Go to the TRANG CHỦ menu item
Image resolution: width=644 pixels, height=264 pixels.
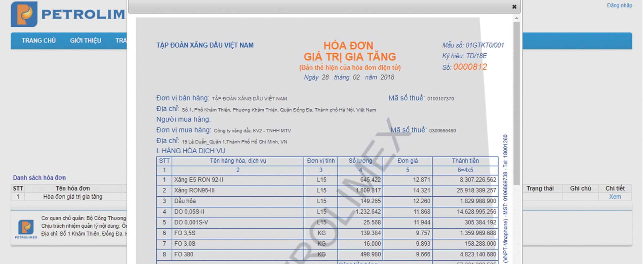[x=38, y=40]
